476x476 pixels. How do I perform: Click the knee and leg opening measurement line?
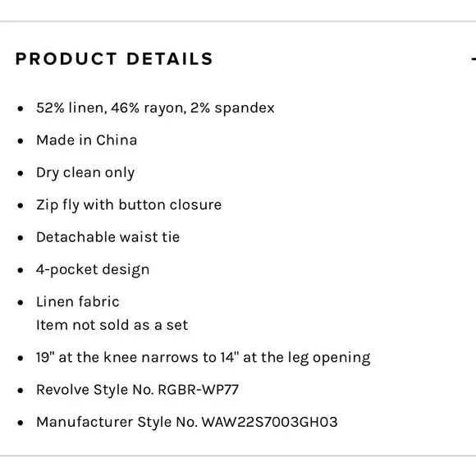point(203,358)
